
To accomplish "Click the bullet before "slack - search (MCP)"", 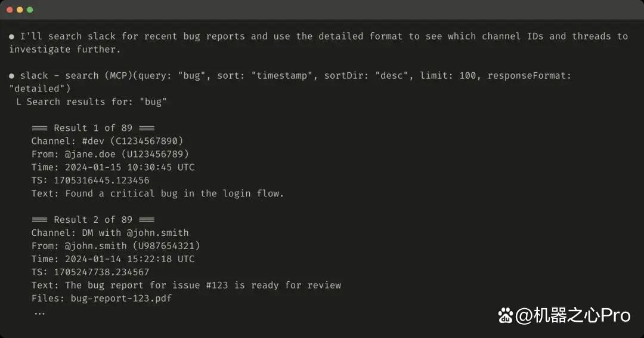I will (x=11, y=76).
